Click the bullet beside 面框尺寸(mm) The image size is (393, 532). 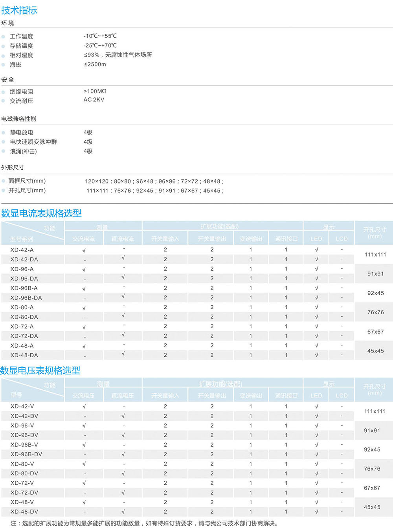[3, 181]
